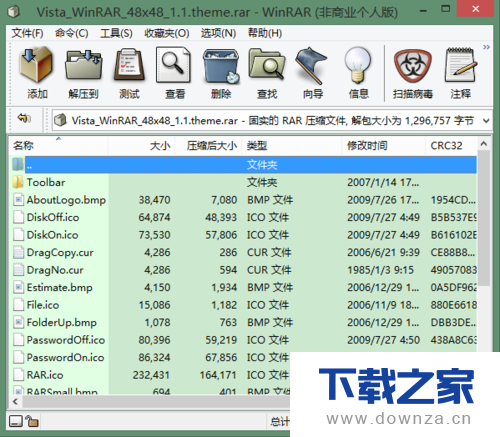
Task: Select the FolderUp.bmp file name
Action: point(61,322)
